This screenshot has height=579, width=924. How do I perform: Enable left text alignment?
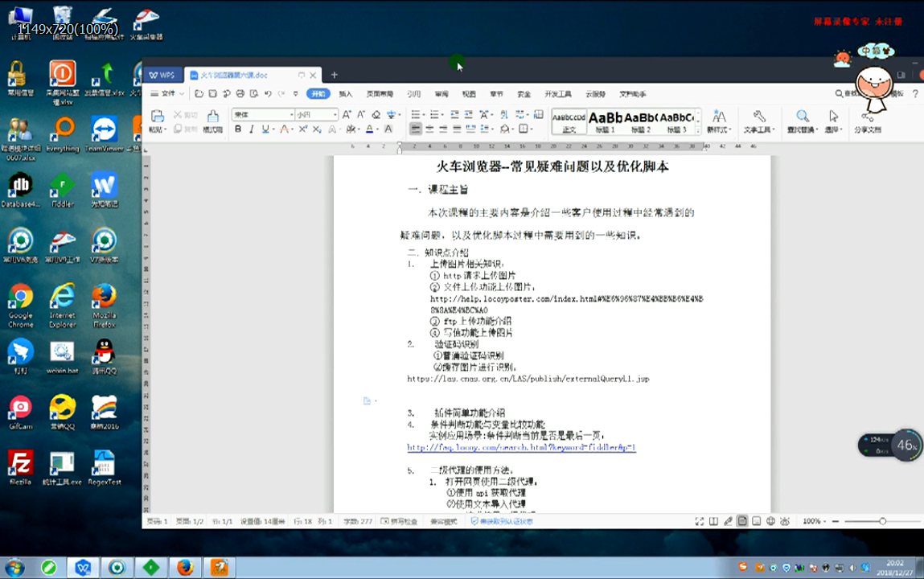pyautogui.click(x=416, y=129)
